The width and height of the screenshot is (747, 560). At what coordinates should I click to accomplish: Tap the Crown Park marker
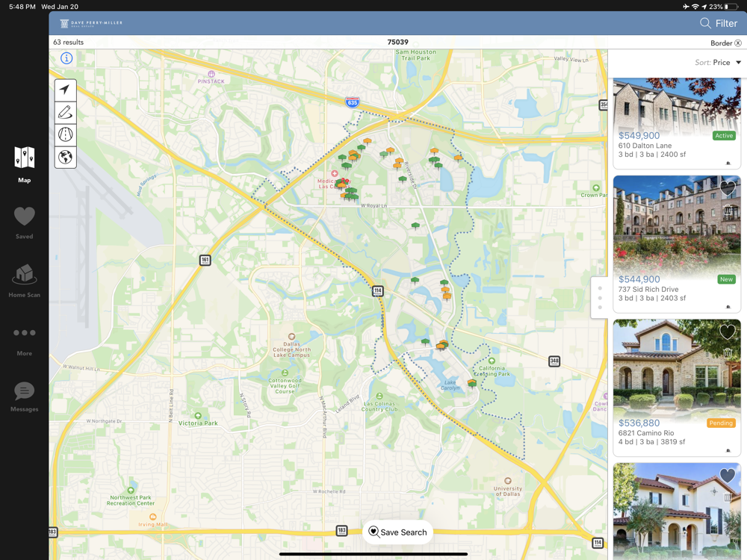596,187
